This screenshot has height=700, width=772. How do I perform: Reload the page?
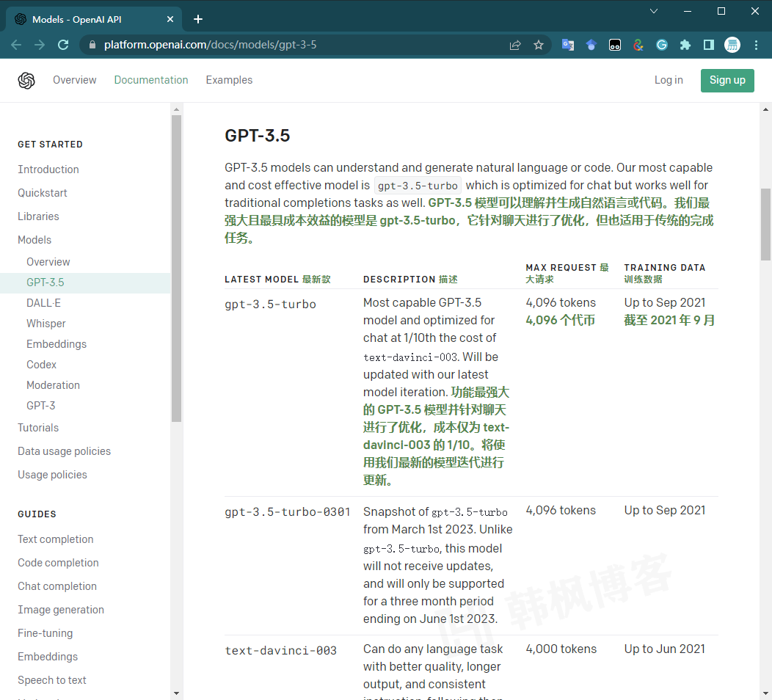[x=64, y=45]
